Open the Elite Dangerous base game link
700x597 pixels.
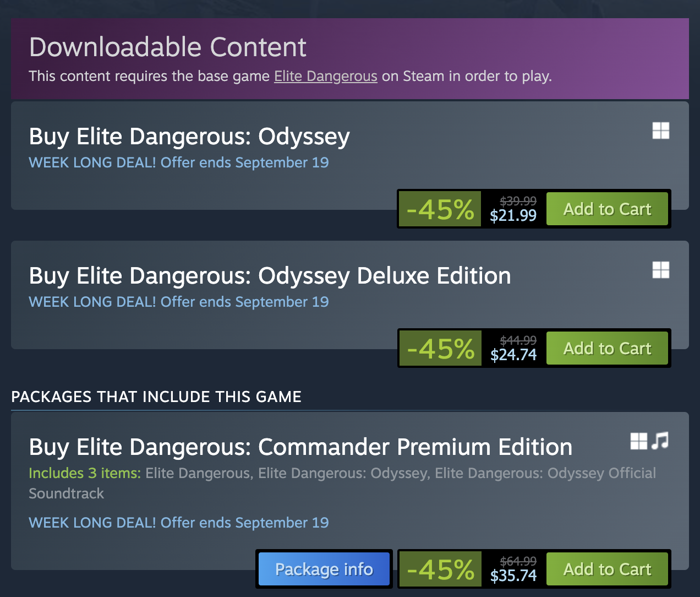(326, 76)
